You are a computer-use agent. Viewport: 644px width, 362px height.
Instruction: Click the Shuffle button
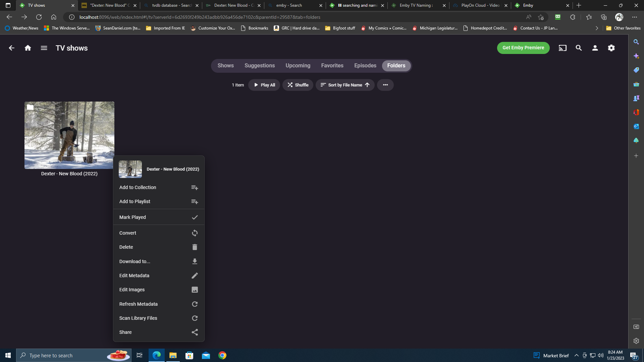tap(298, 85)
